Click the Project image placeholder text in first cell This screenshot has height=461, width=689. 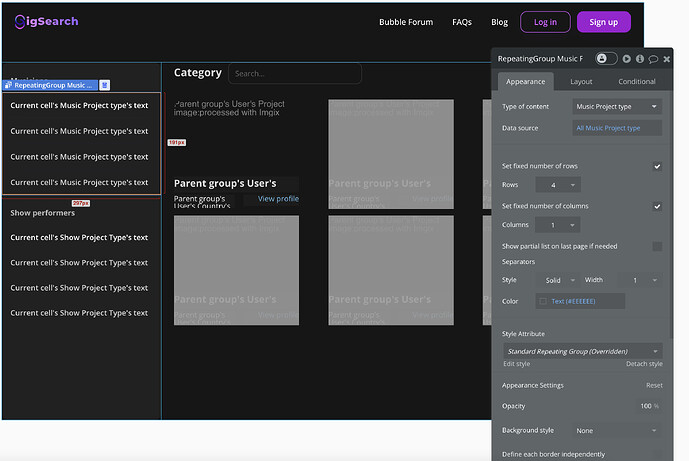click(x=229, y=108)
